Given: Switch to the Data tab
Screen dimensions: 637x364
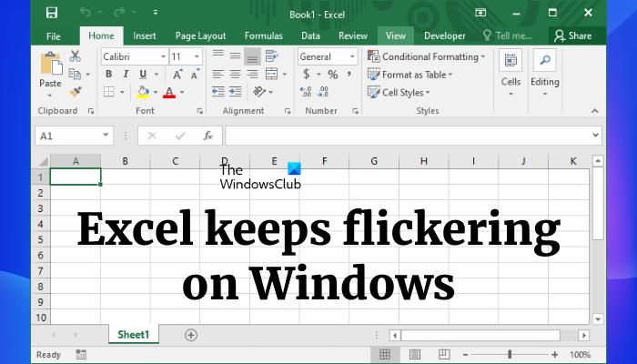Looking at the screenshot, I should click(x=310, y=35).
